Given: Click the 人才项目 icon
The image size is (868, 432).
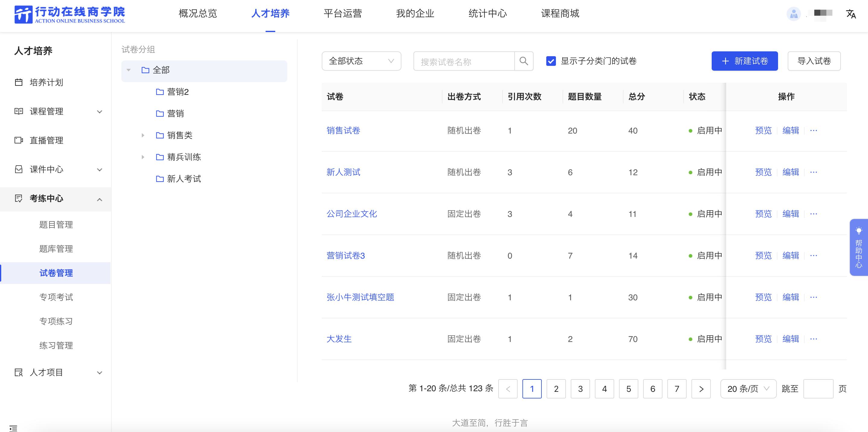Looking at the screenshot, I should pos(19,372).
